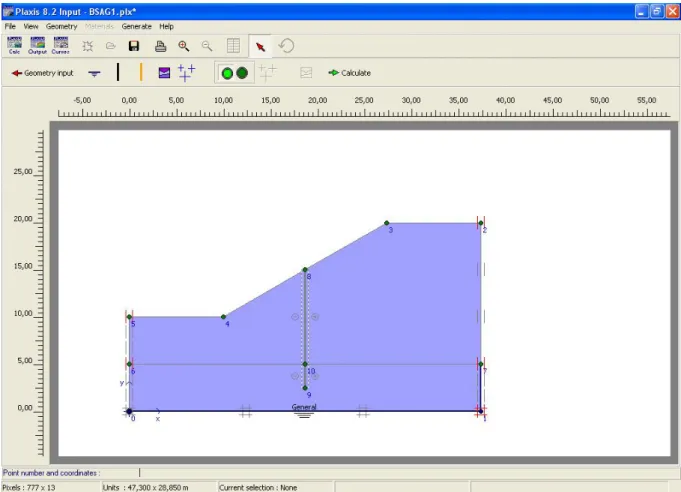This screenshot has width=681, height=492.
Task: Go back to Geometry input
Action: click(43, 73)
